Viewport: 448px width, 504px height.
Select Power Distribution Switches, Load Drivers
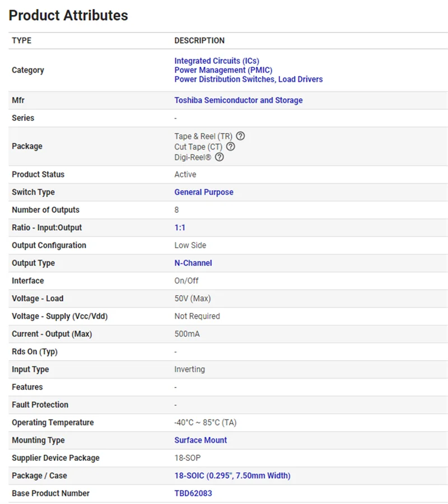tap(248, 79)
